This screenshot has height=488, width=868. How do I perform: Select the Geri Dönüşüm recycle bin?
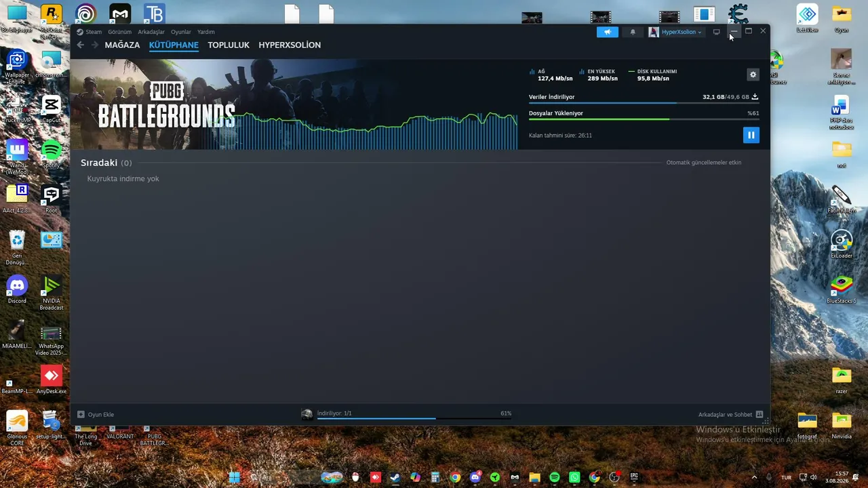(17, 248)
